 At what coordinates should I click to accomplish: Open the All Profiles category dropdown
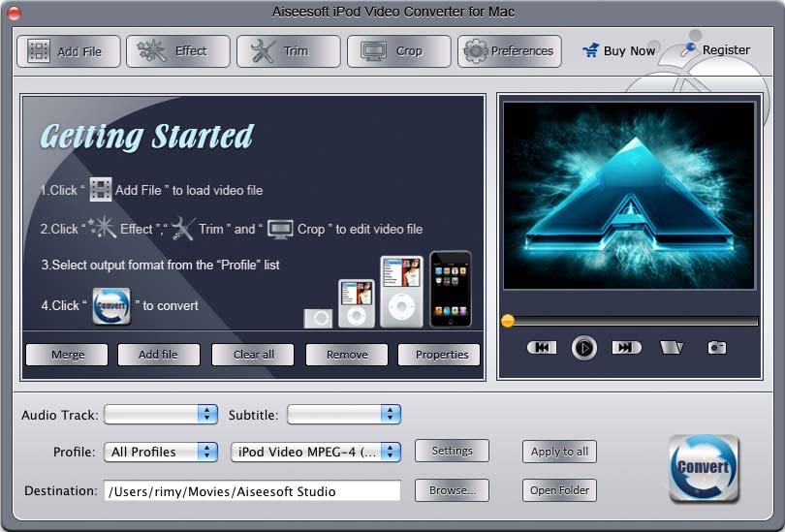161,452
